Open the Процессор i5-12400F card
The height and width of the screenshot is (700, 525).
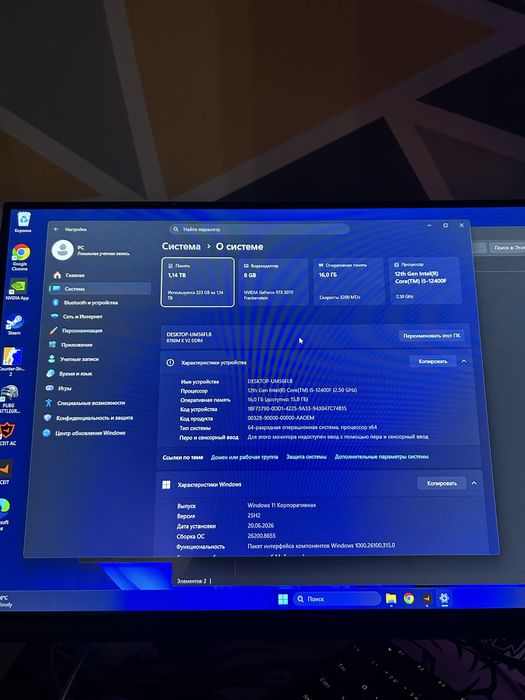tap(425, 281)
